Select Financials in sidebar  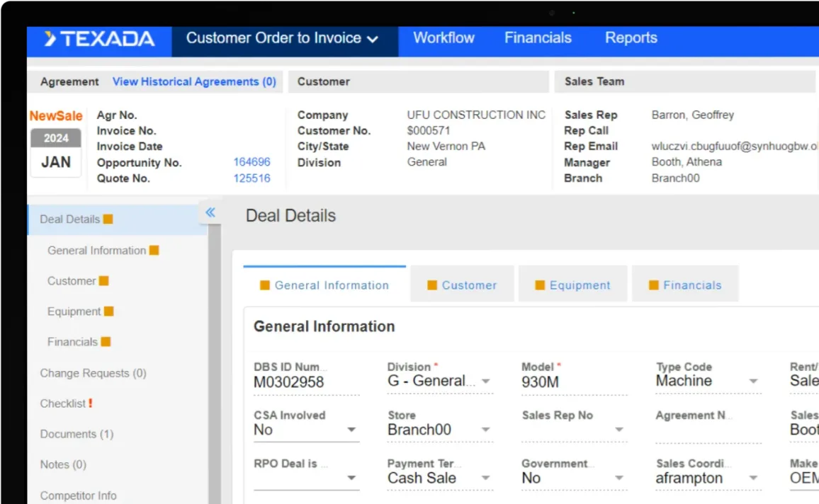pyautogui.click(x=72, y=342)
